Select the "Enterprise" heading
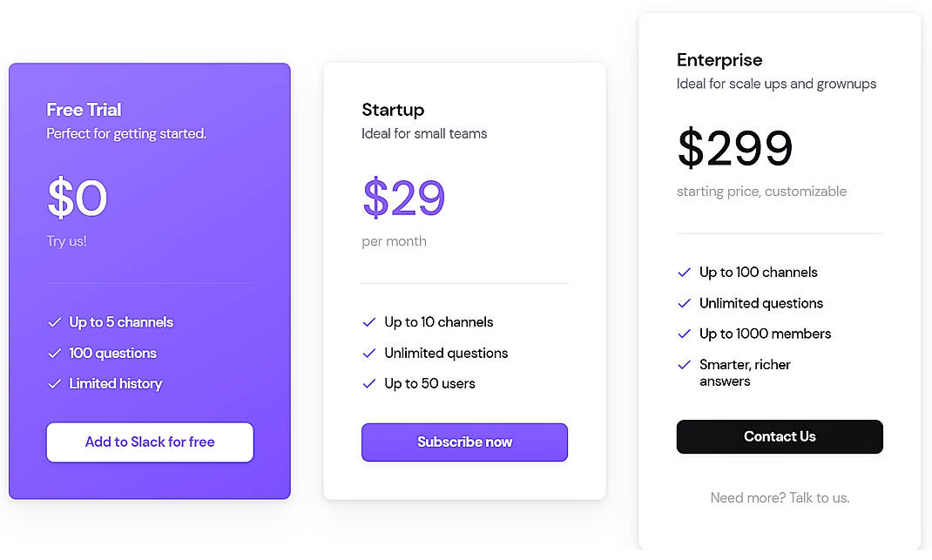The image size is (932, 560). pos(719,60)
